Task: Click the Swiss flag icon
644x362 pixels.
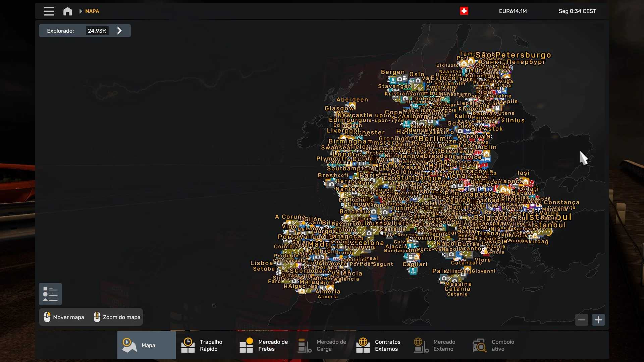Action: (x=464, y=11)
